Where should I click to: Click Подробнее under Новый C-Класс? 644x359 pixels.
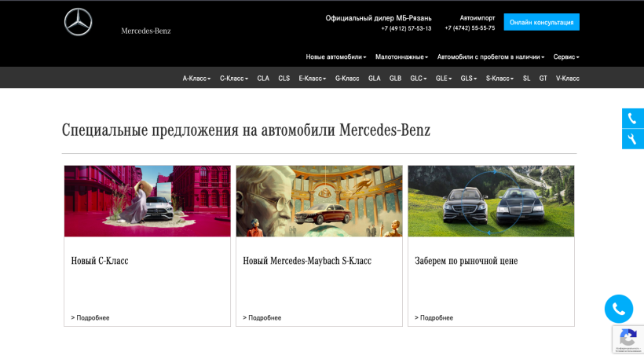pyautogui.click(x=90, y=317)
